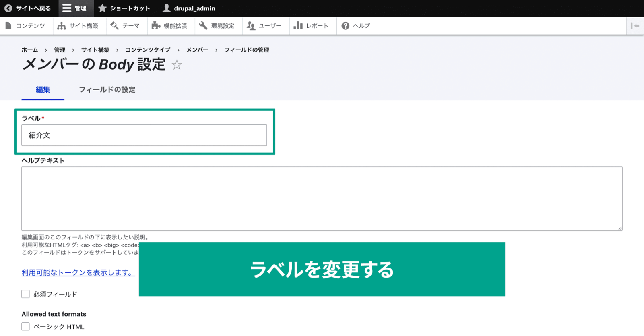Open the 環境設定 menu
This screenshot has height=336, width=644.
click(x=217, y=26)
